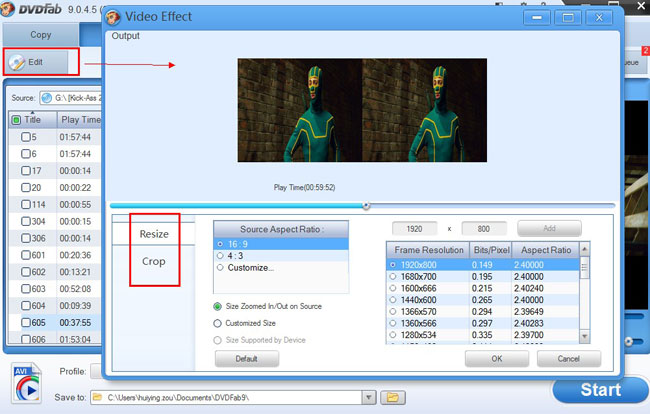Click play time 01:53:04 of title 606
650x414 pixels.
click(x=75, y=339)
